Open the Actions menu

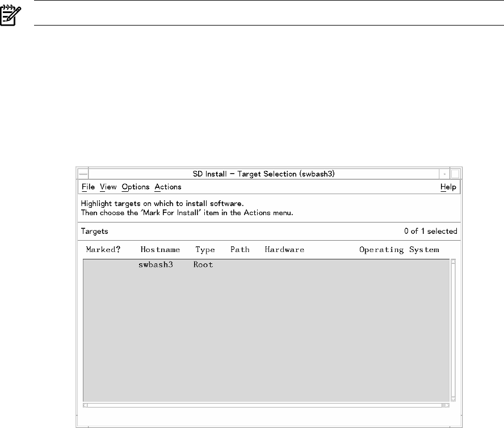point(168,187)
